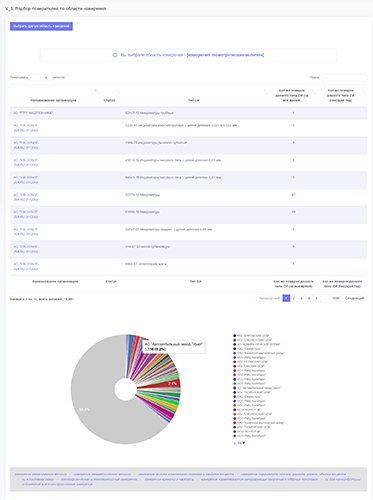Viewport: 373px width, 500px height.
Task: Open the organization link in second table row
Action: click(26, 128)
